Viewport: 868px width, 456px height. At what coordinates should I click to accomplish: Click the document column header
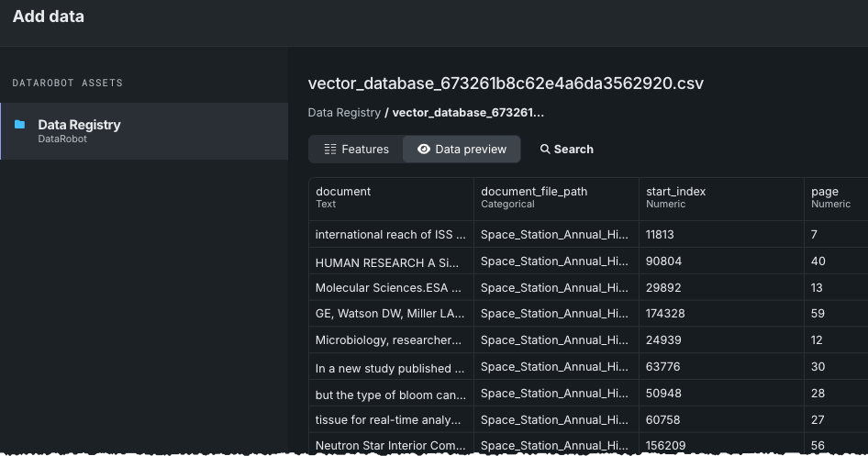[x=343, y=192]
